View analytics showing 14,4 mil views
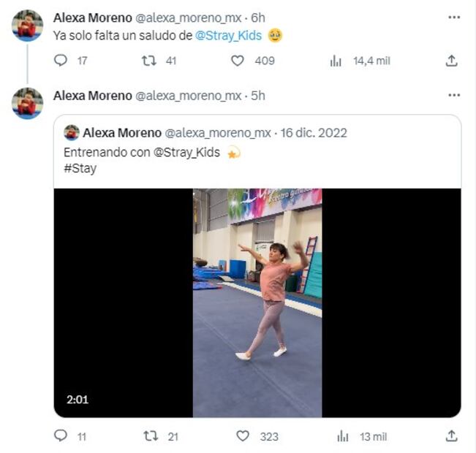476x453 pixels. pos(336,61)
